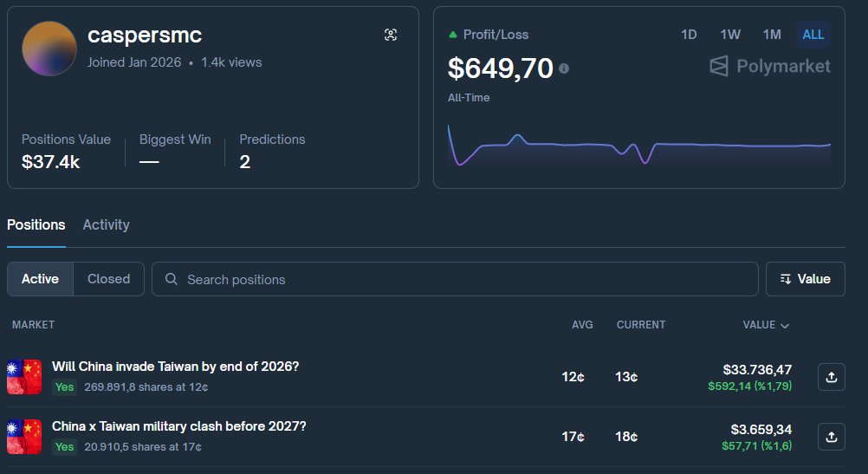Open 'China x Taiwan military clash before 2027?'

(178, 426)
